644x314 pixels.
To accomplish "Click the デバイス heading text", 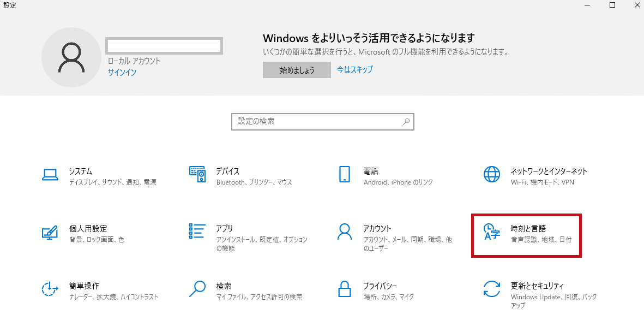I will pos(228,171).
